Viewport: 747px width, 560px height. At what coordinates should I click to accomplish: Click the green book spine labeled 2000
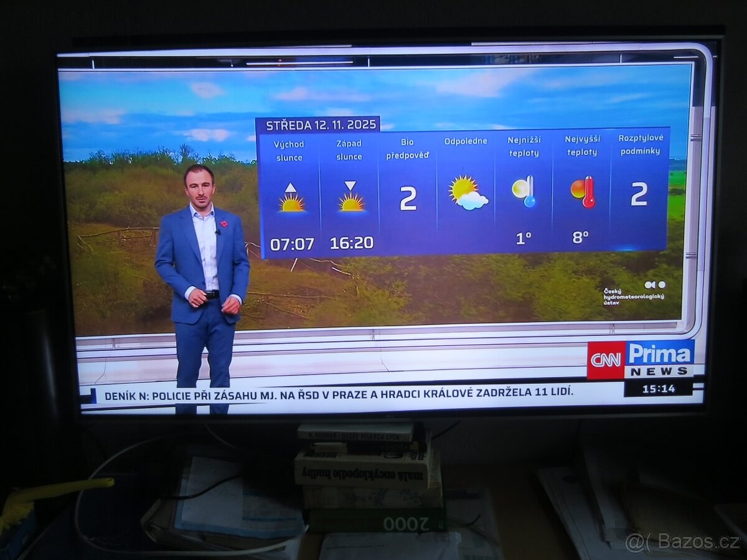[376, 522]
